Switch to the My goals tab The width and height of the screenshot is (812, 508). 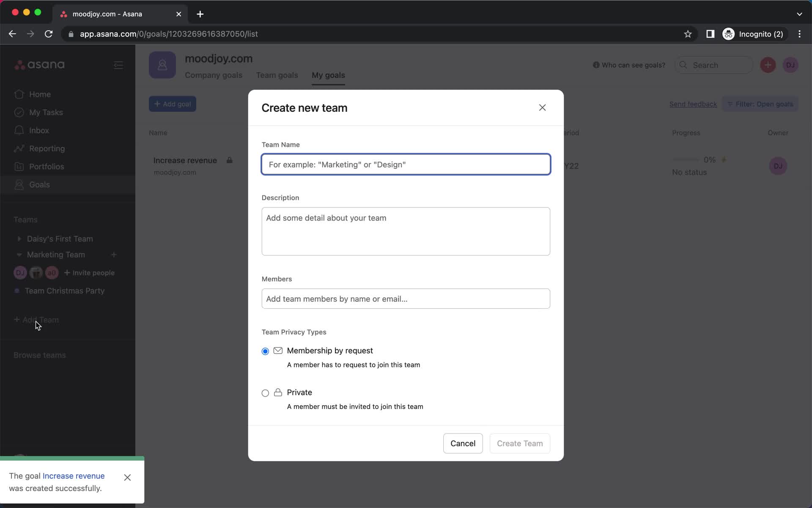point(328,75)
